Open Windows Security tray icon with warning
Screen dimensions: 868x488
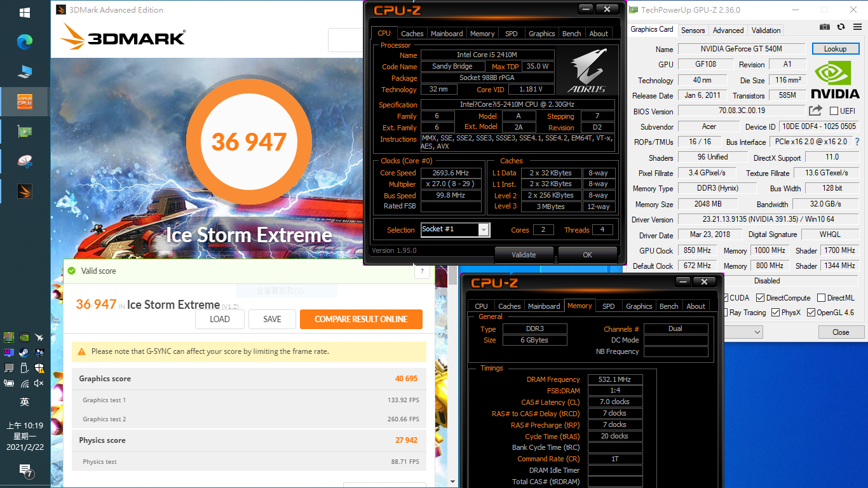pyautogui.click(x=39, y=368)
